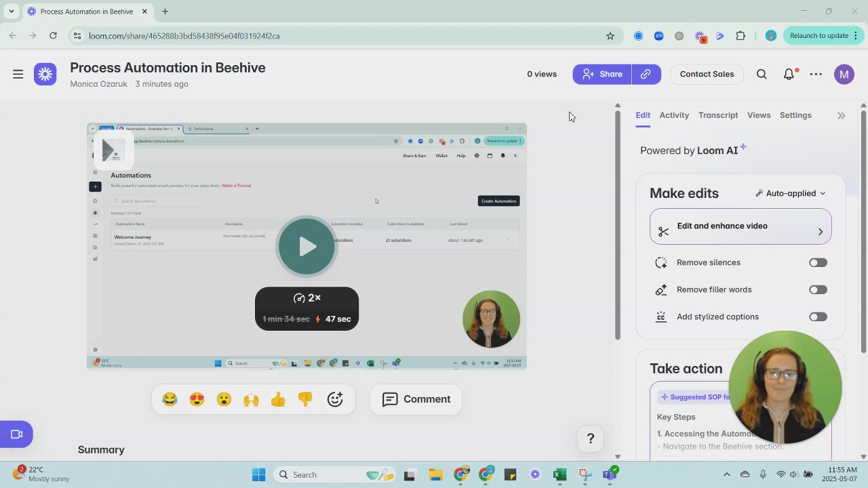868x488 pixels.
Task: Open the notifications bell
Action: (x=789, y=74)
